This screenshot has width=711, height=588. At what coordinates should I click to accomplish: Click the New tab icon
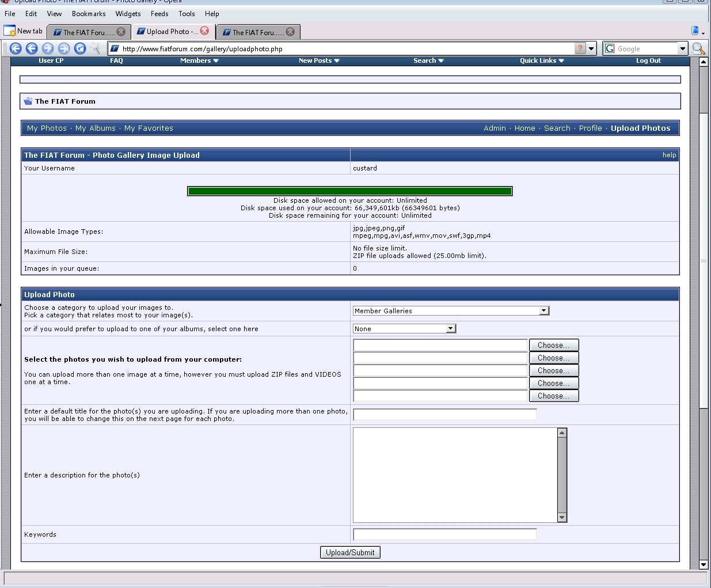tap(9, 31)
